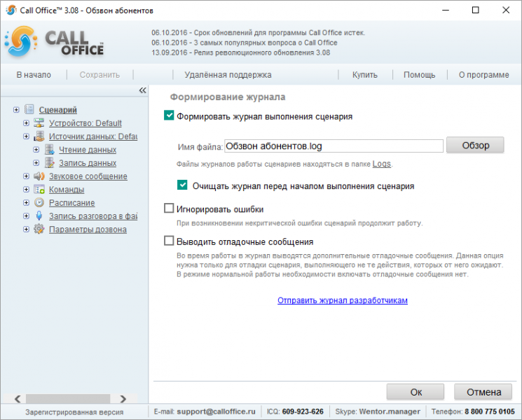
Task: Click phone number 8 800 775 0105
Action: (489, 412)
